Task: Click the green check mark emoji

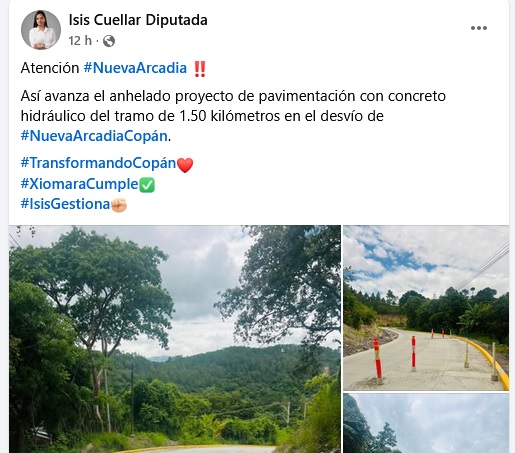Action: point(147,185)
